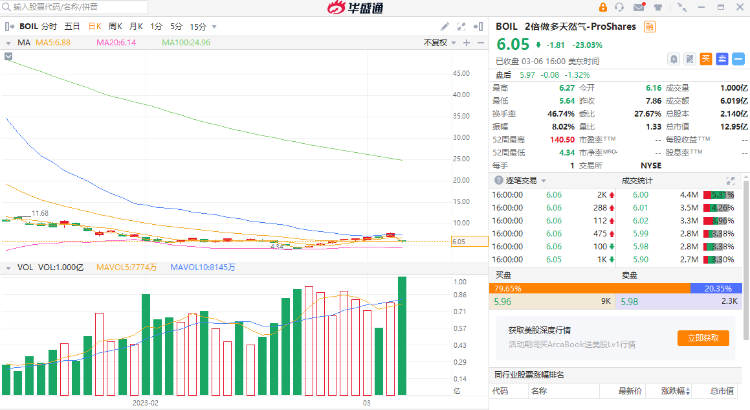
Task: Switch to 分时 chart tab
Action: (49, 26)
